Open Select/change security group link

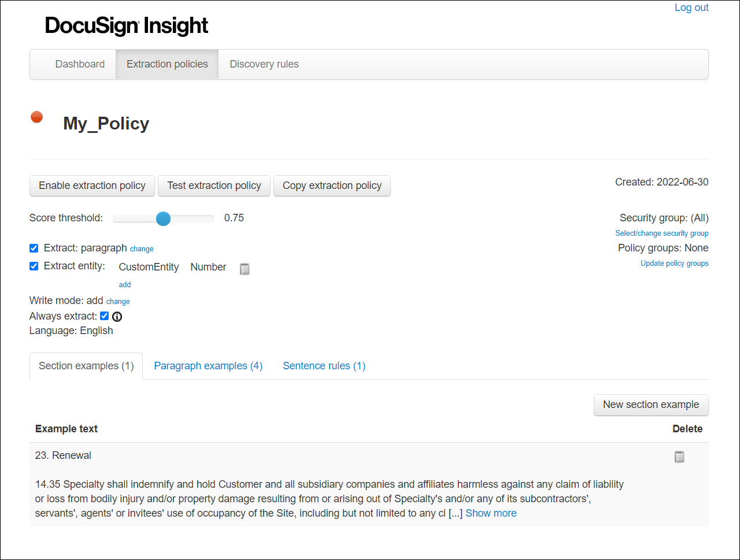[x=661, y=233]
